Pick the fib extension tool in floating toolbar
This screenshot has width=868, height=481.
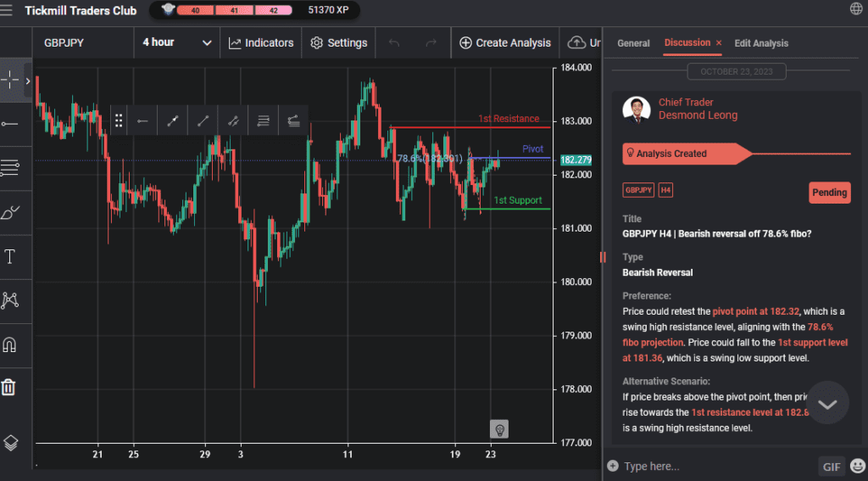293,120
